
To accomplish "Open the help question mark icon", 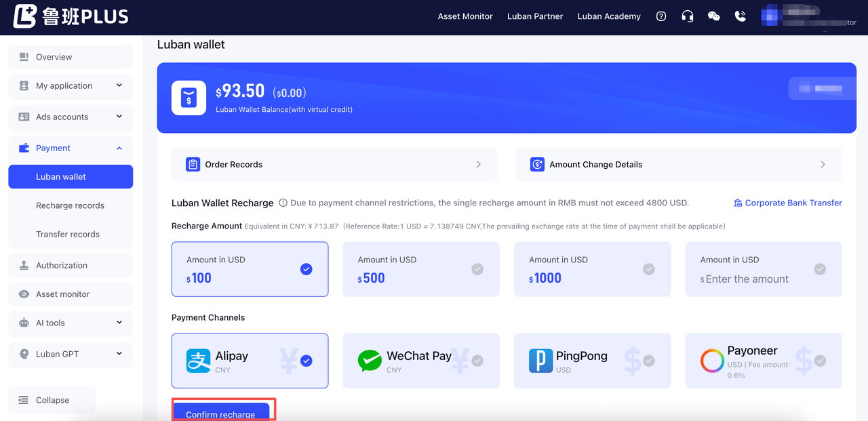I will [x=661, y=16].
